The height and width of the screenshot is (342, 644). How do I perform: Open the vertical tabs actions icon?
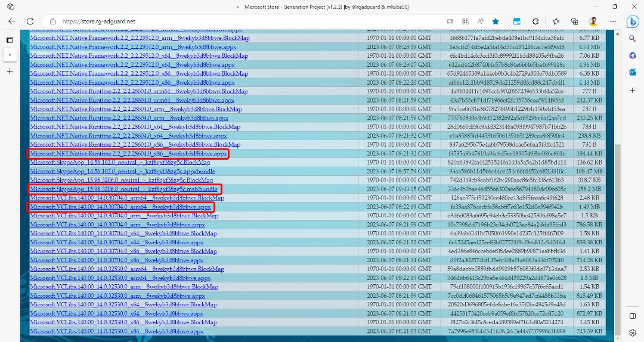click(x=10, y=40)
